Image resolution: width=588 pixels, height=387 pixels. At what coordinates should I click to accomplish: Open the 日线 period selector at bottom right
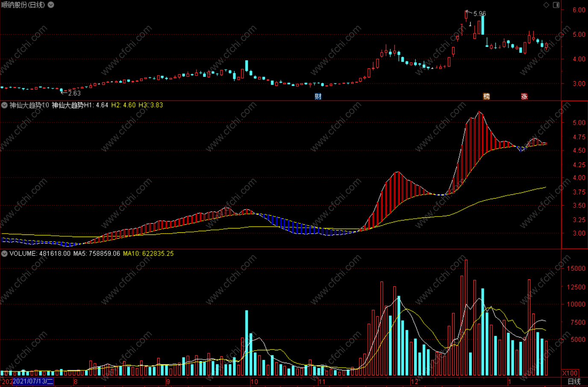pos(574,381)
